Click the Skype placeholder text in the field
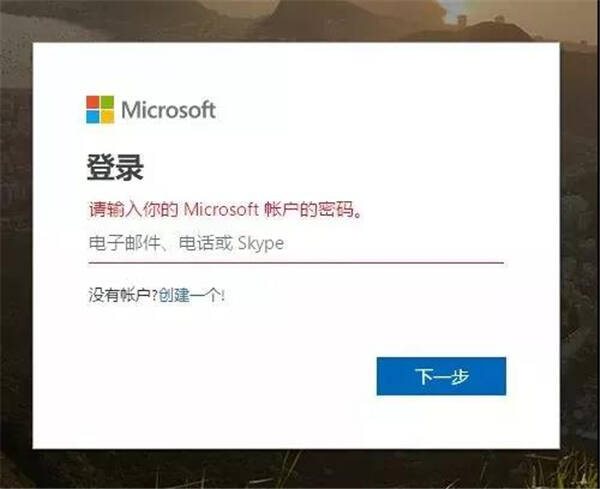The height and width of the screenshot is (489, 600). tap(261, 244)
